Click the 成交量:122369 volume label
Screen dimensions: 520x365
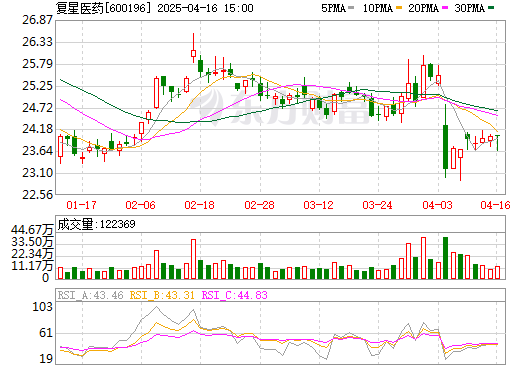(x=97, y=224)
